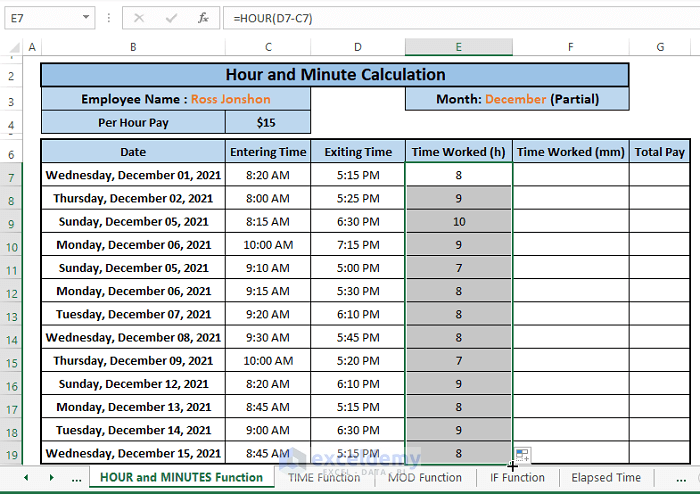The image size is (700, 494).
Task: Select column C header
Action: point(268,47)
